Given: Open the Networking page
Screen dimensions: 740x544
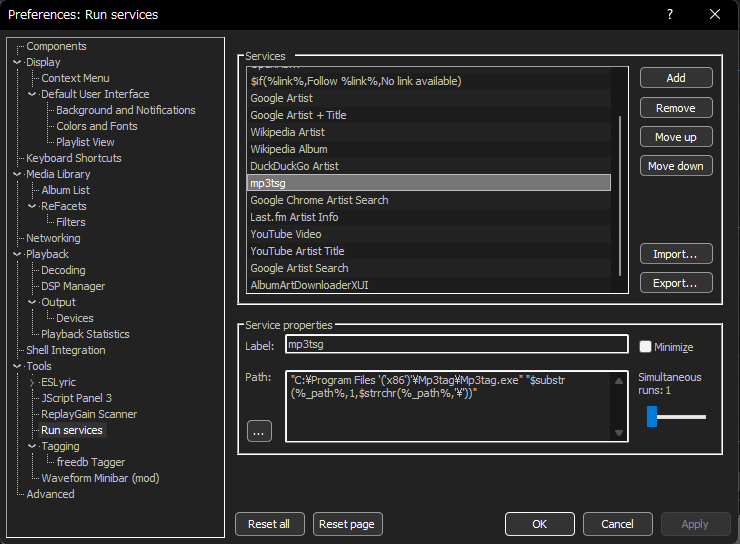Looking at the screenshot, I should click(53, 238).
